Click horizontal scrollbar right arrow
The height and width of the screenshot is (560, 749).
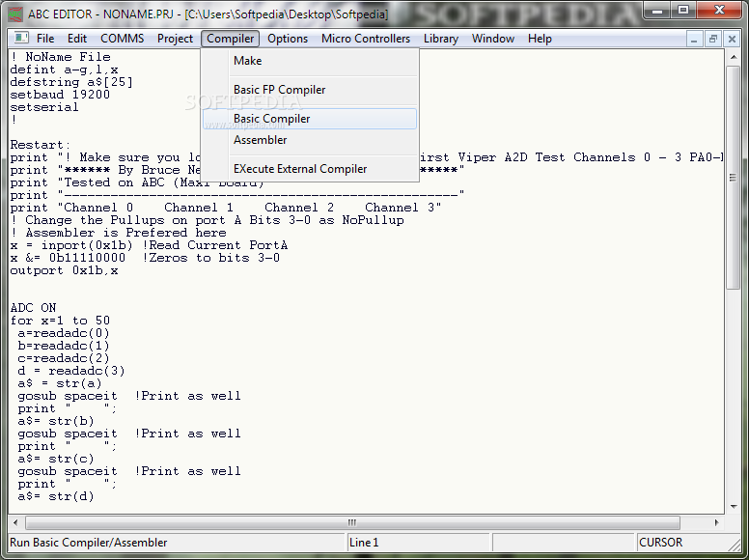click(716, 522)
